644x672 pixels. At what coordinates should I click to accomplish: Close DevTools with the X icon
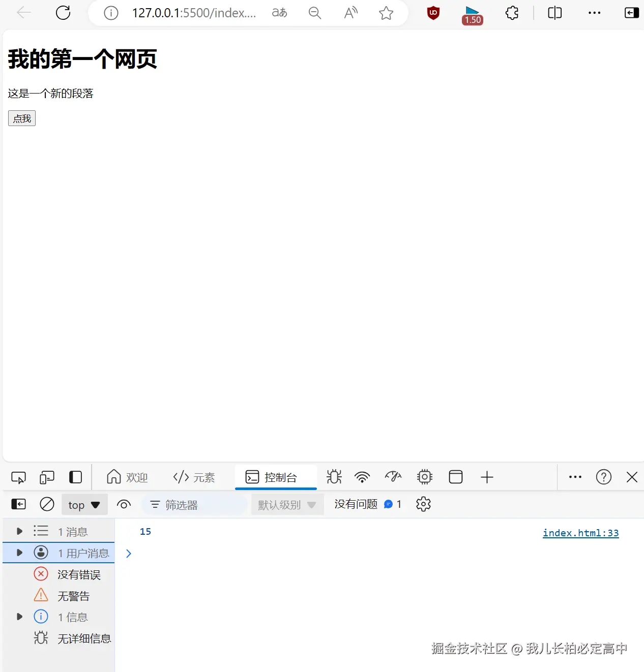point(632,477)
